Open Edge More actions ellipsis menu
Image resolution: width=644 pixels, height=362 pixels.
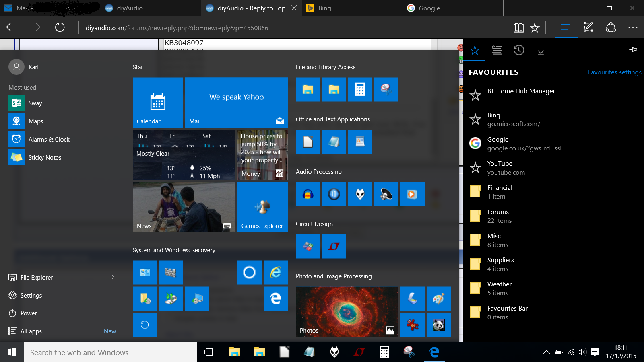tap(633, 27)
